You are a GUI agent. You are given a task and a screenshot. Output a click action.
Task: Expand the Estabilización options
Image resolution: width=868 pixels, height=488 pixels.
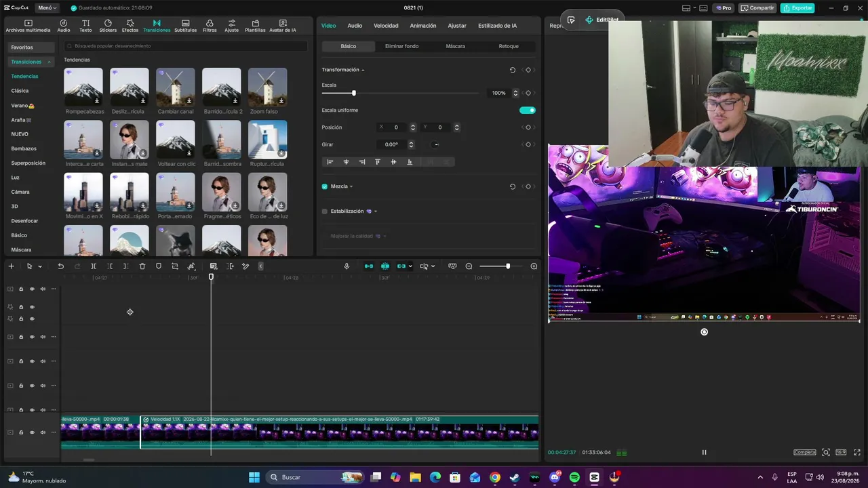pyautogui.click(x=376, y=211)
